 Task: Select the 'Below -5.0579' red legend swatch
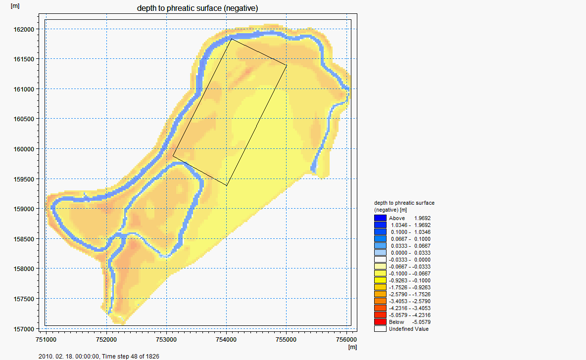(380, 322)
